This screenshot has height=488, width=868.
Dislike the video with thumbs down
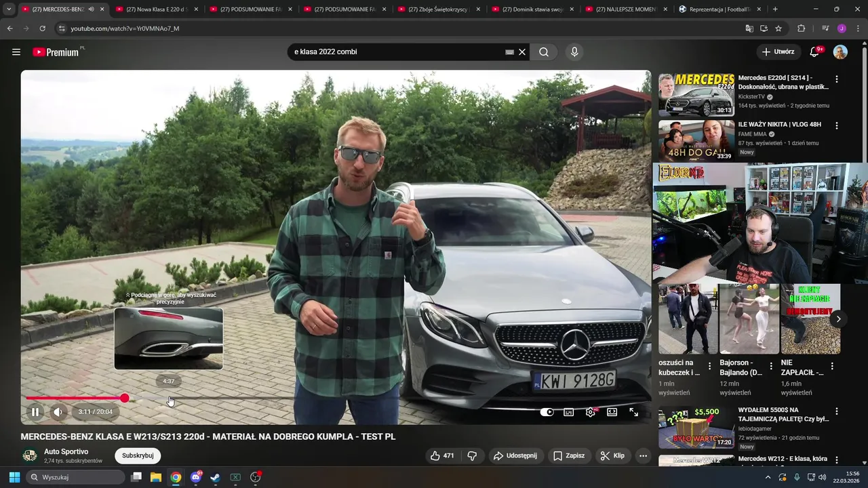coord(473,455)
